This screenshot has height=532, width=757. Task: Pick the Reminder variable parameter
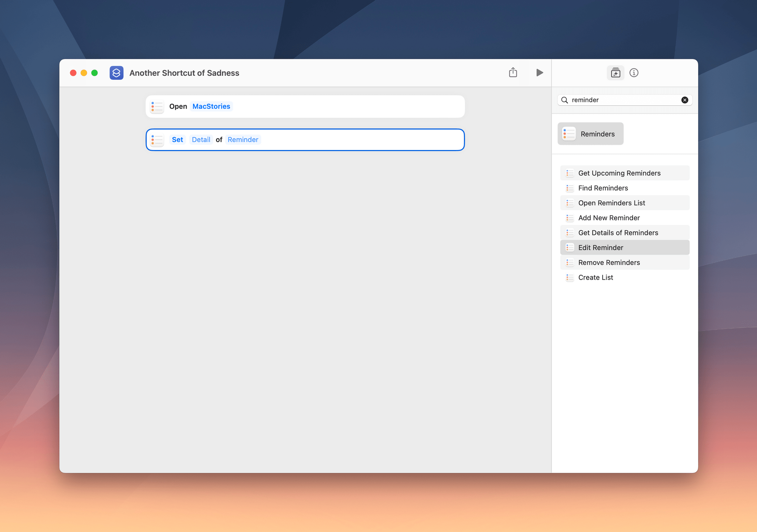point(243,140)
